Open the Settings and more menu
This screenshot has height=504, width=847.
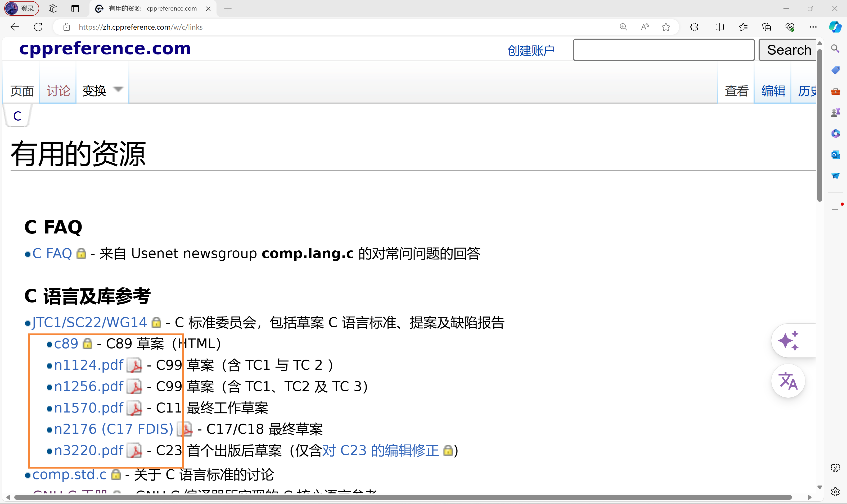click(x=813, y=27)
